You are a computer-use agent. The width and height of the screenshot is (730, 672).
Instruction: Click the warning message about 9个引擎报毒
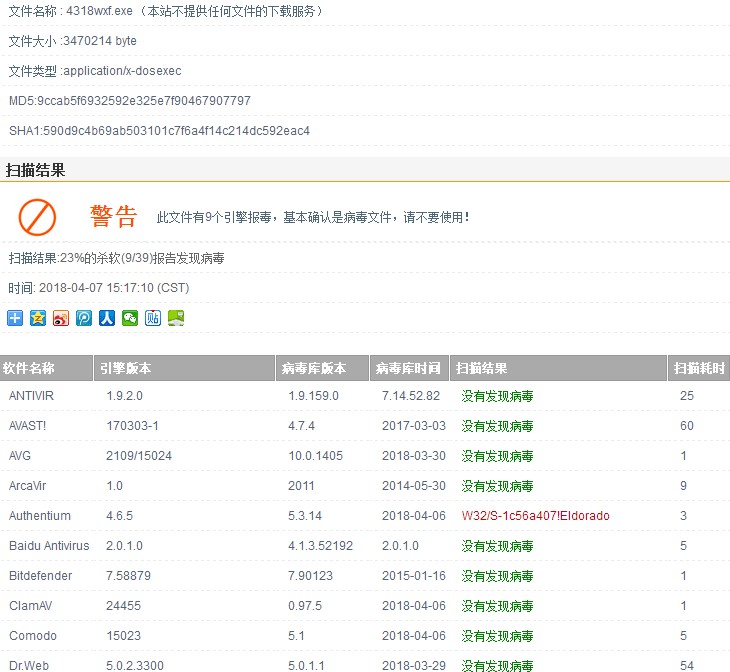[x=313, y=217]
